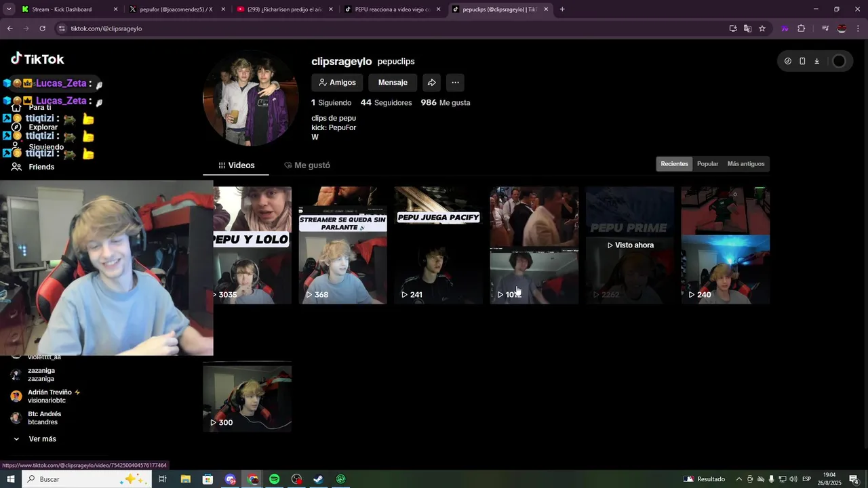
Task: Open the PEPU PRIME video marked Visto ahora
Action: (630, 245)
